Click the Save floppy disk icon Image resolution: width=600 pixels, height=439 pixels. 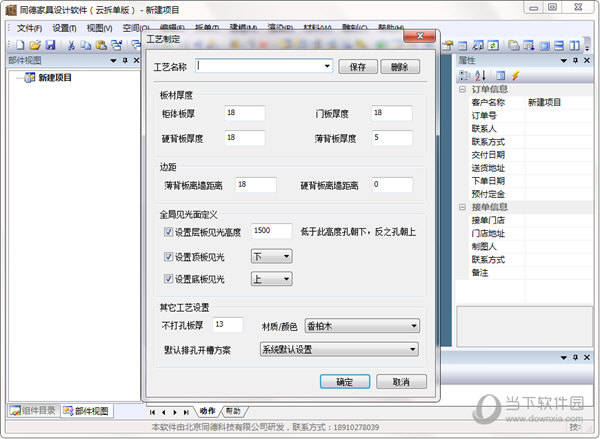click(x=49, y=45)
